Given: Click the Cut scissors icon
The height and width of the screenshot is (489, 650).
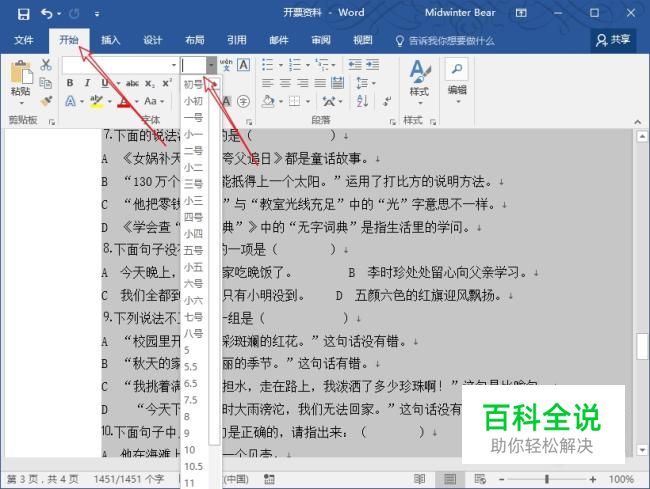Looking at the screenshot, I should coord(46,65).
